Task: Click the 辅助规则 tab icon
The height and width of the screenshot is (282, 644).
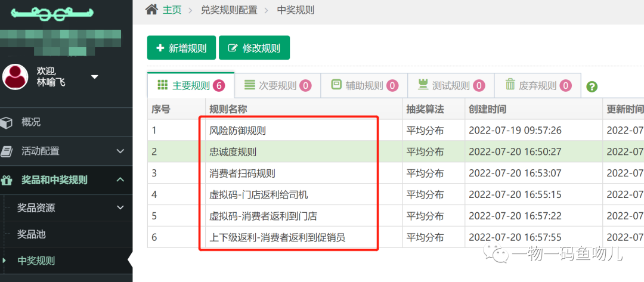Action: 336,85
